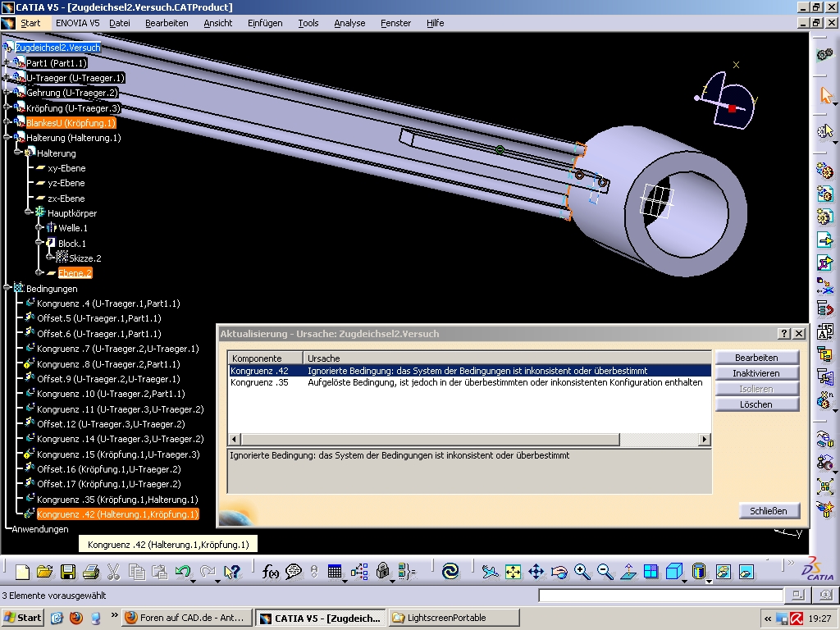Screen dimensions: 840x630
Task: Select Kongruenz .42 (Halterung.1,Kröpfung.1) in tree
Action: point(117,514)
